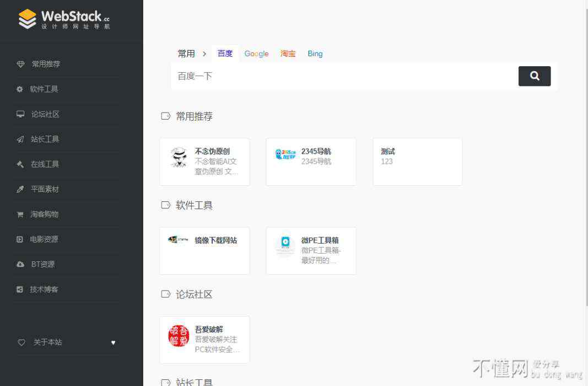Viewport: 588px width, 386px height.
Task: Click the 吾爱破解 red logo thumbnail
Action: (x=179, y=336)
